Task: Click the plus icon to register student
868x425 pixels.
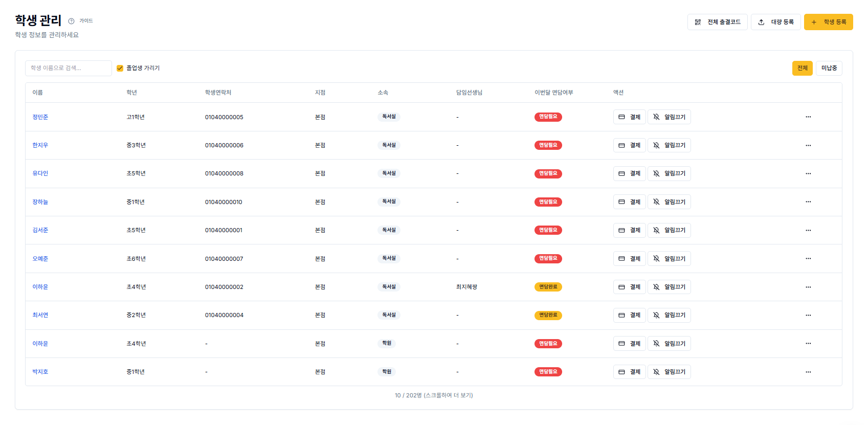Action: pos(814,22)
